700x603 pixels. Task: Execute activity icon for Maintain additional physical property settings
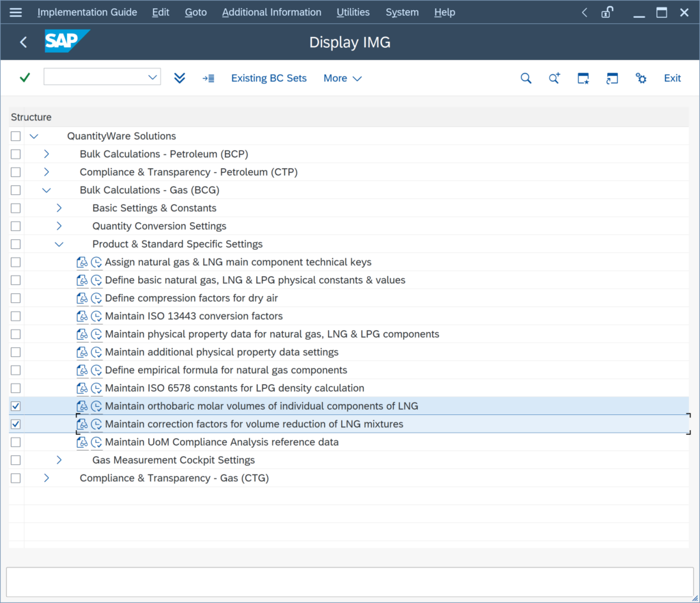point(96,352)
